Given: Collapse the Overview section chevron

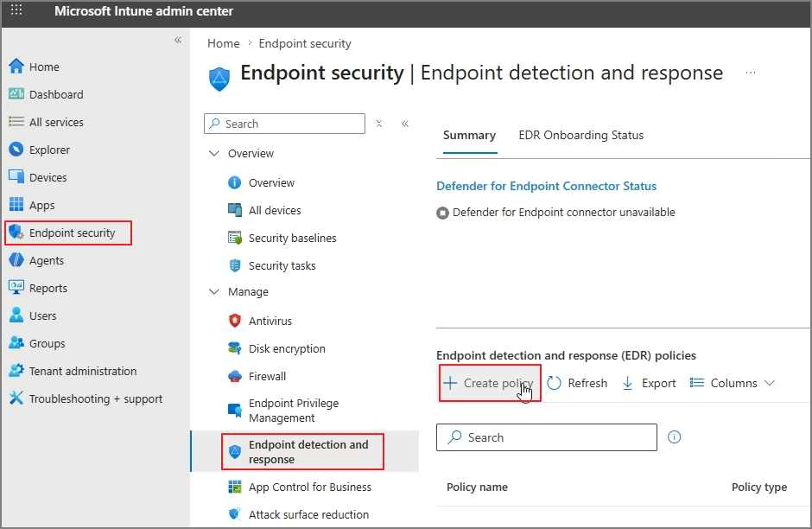Looking at the screenshot, I should tap(214, 153).
